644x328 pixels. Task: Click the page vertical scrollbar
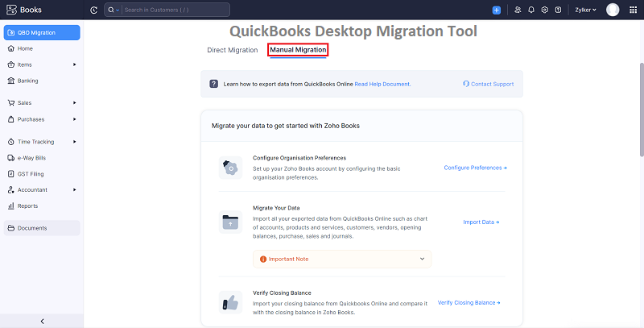point(642,110)
